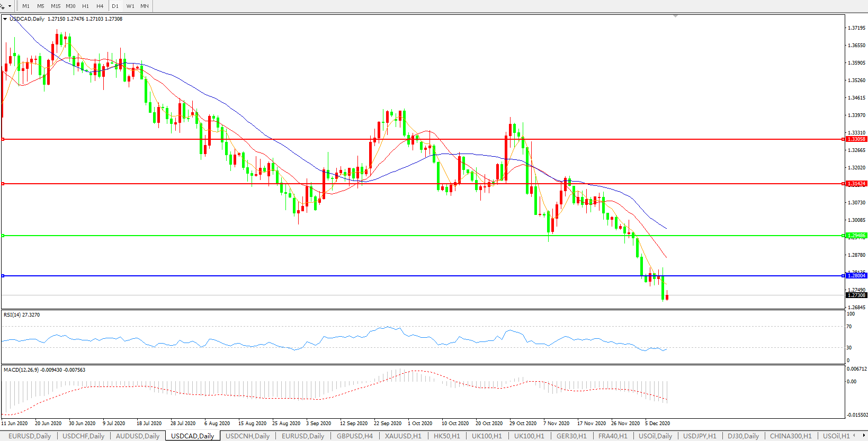Switch on the W1 weekly timeframe
The image size is (868, 441).
coord(130,6)
